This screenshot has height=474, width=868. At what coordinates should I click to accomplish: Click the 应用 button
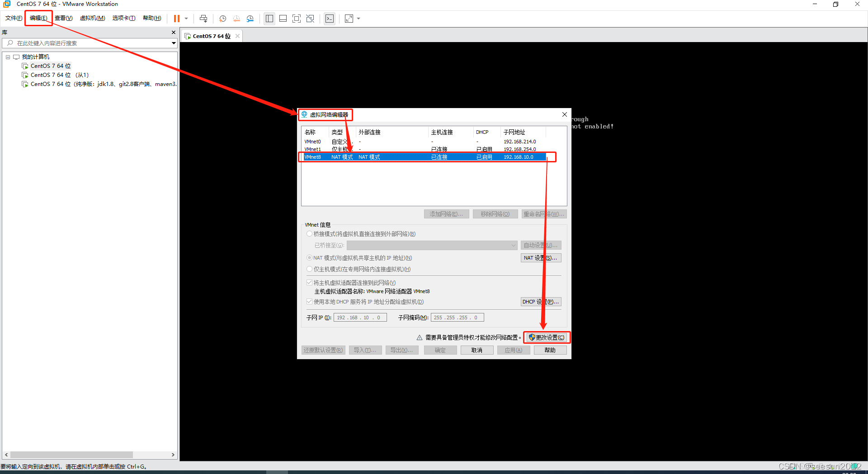[513, 350]
